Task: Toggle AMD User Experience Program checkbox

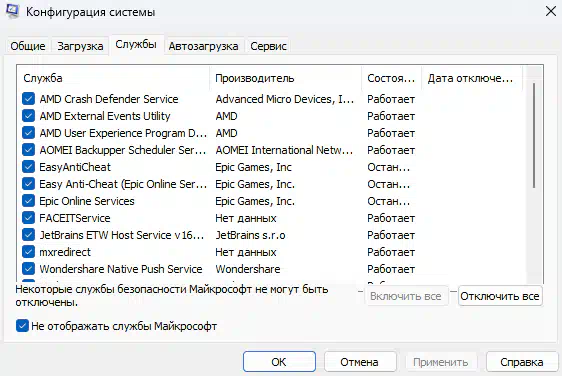Action: 28,133
